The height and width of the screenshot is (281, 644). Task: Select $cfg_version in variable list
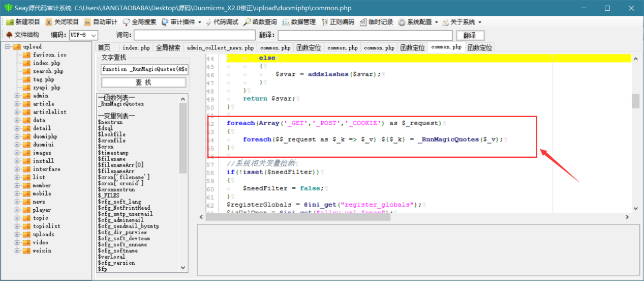[116, 263]
